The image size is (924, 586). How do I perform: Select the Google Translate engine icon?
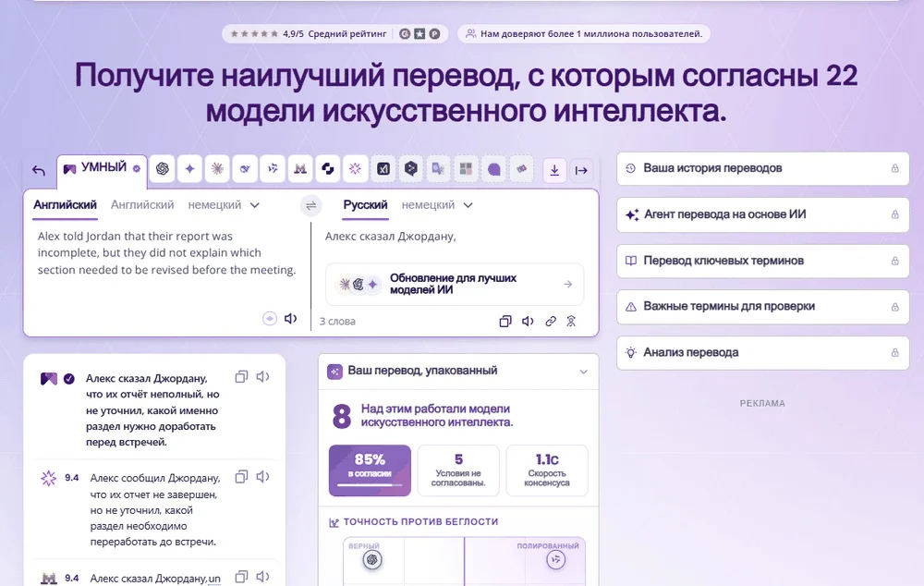coord(438,168)
